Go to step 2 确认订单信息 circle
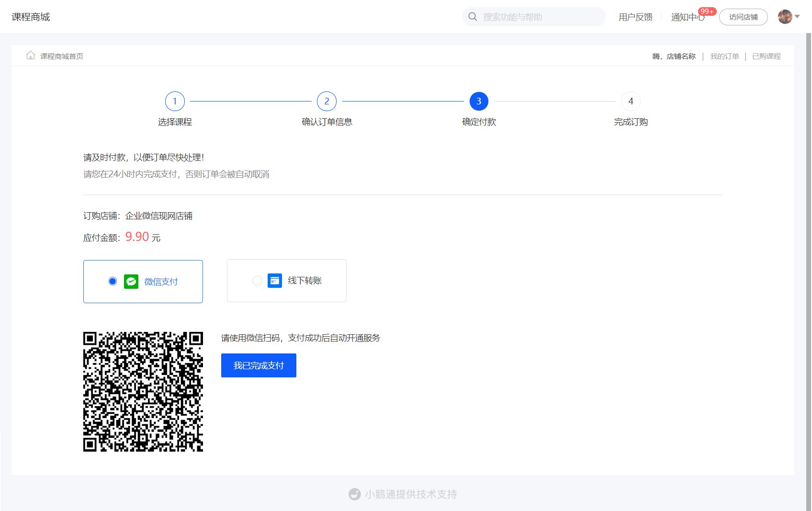Image resolution: width=812 pixels, height=511 pixels. (327, 101)
